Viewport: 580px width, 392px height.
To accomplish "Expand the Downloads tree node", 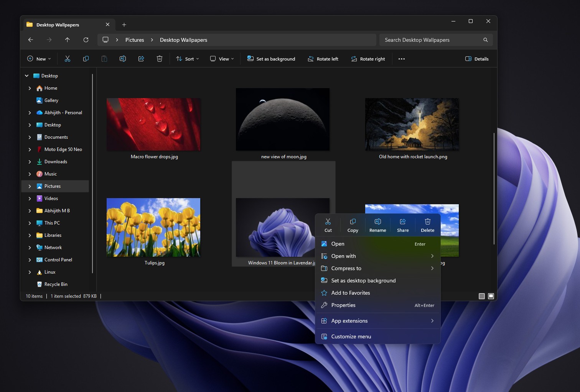I will point(30,162).
